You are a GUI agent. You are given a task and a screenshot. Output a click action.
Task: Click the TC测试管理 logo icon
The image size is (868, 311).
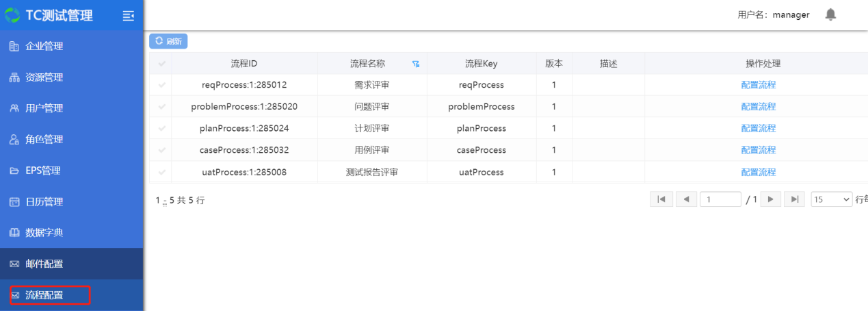coord(12,15)
